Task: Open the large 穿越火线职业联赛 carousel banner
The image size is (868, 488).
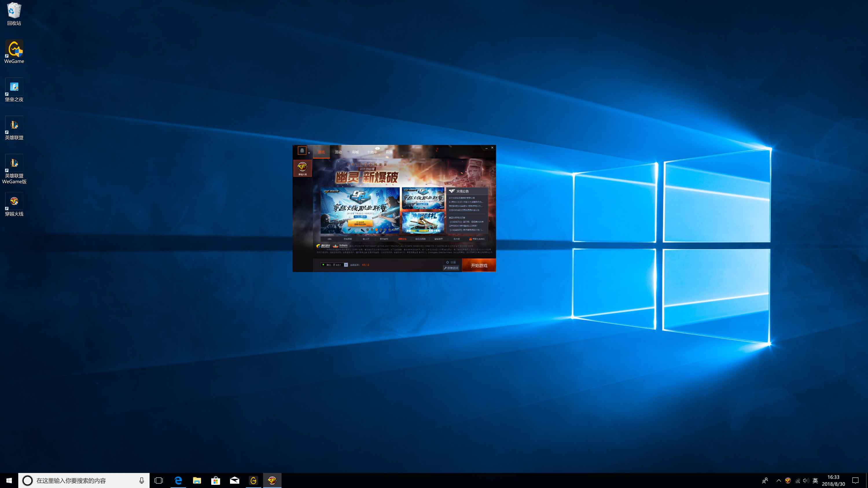Action: click(360, 211)
